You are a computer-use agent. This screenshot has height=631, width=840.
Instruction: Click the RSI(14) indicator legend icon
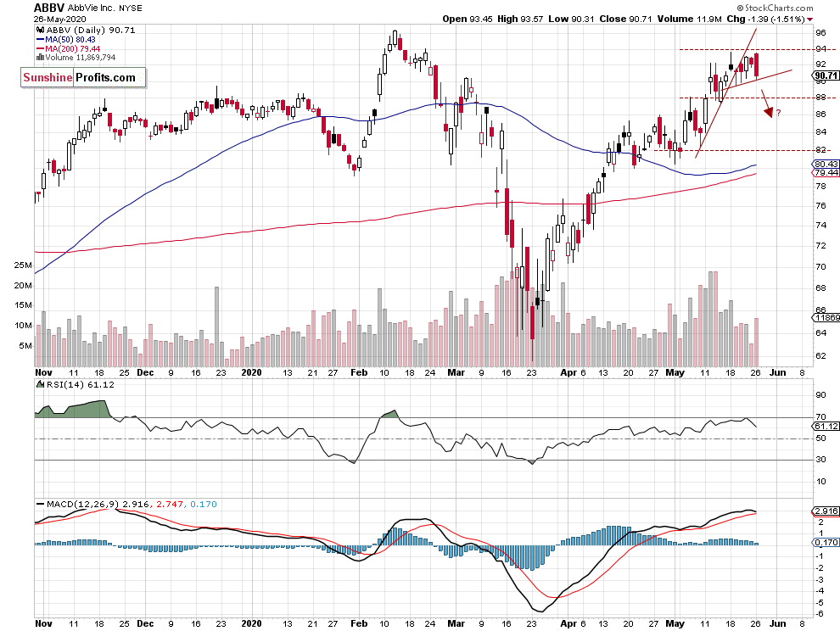click(40, 384)
